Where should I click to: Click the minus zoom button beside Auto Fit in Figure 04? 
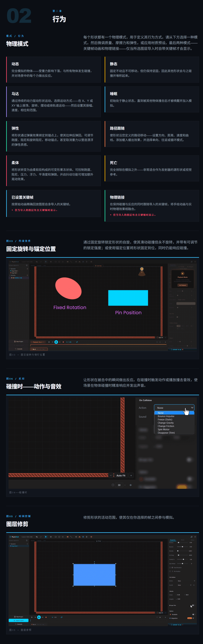pos(111,476)
